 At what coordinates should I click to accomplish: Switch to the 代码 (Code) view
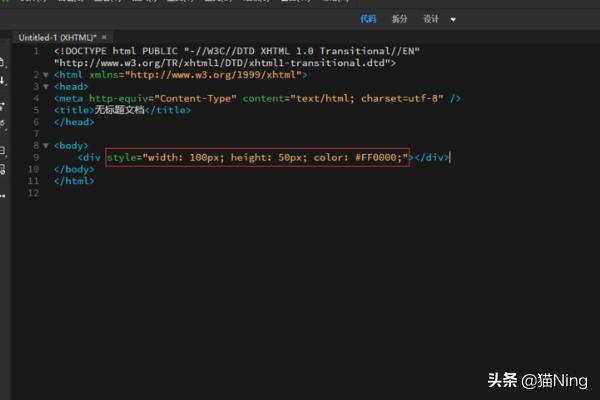coord(368,19)
